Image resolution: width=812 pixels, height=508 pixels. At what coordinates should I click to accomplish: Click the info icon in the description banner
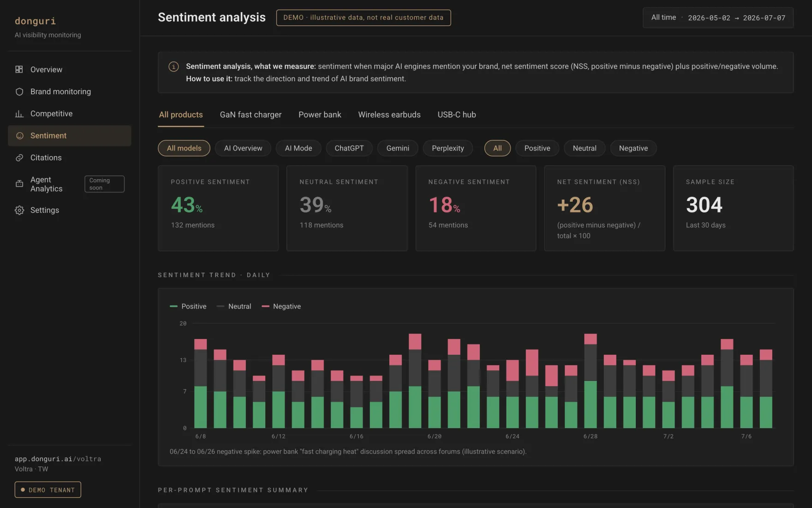point(173,67)
